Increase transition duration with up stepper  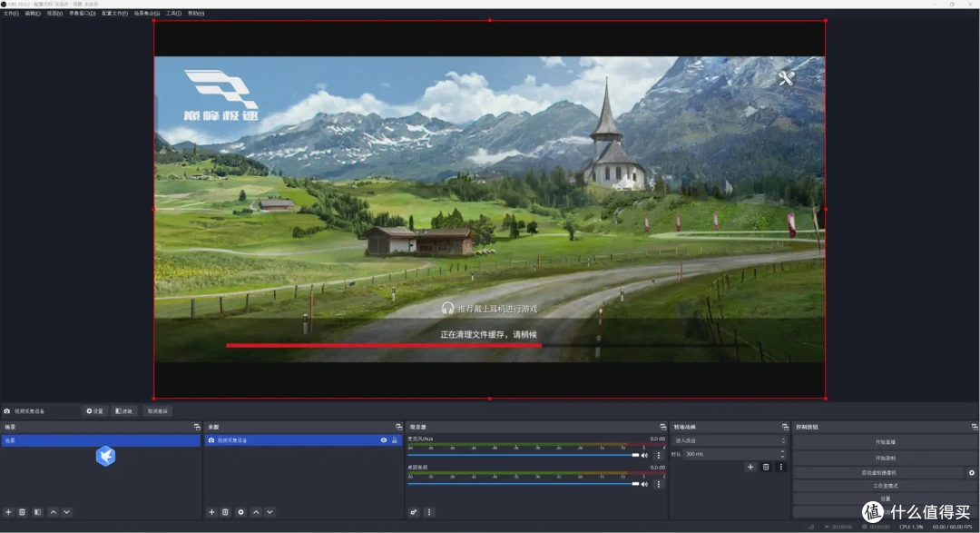pyautogui.click(x=782, y=451)
